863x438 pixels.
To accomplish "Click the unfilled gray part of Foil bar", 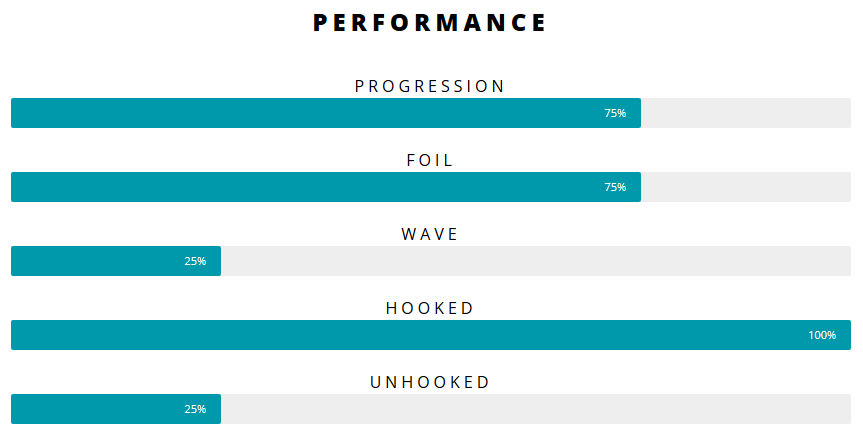I will (x=745, y=187).
